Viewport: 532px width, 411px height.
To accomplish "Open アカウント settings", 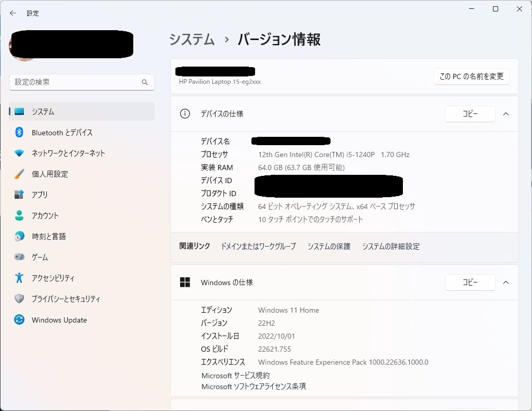I will pos(81,215).
